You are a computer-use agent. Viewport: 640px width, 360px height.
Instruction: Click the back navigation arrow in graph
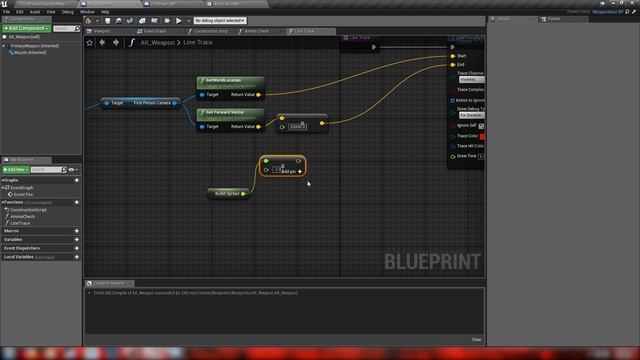tap(102, 42)
